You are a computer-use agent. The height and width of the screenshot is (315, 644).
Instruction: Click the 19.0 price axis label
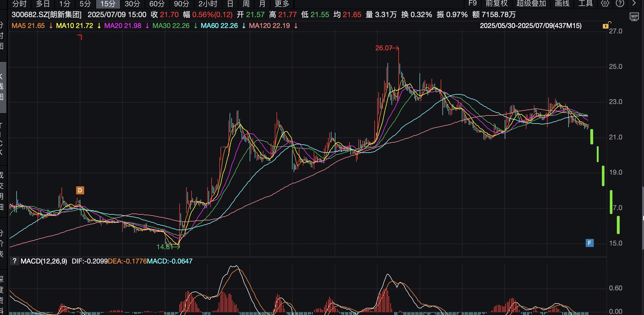[615, 172]
